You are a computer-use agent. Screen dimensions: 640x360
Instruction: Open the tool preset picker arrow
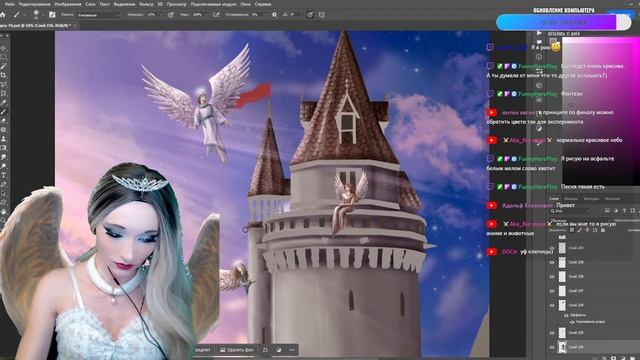(24, 15)
